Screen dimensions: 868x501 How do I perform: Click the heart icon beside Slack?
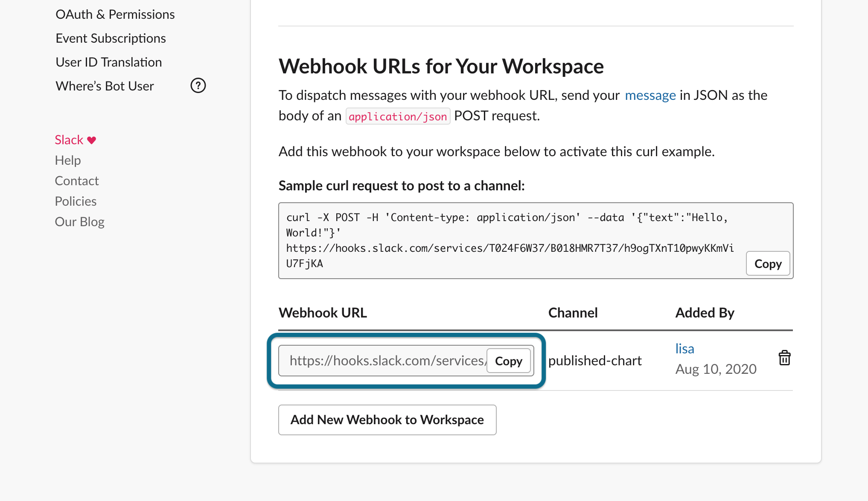pos(91,140)
